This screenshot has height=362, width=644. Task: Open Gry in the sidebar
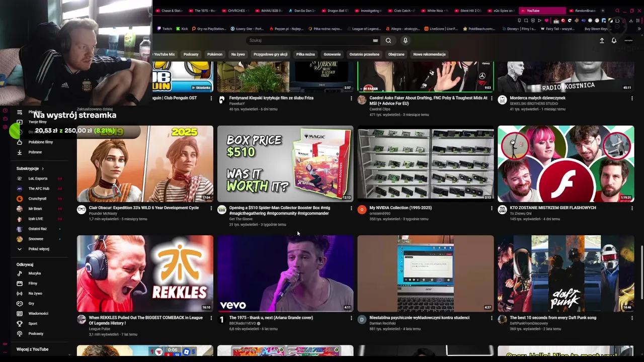tap(31, 304)
